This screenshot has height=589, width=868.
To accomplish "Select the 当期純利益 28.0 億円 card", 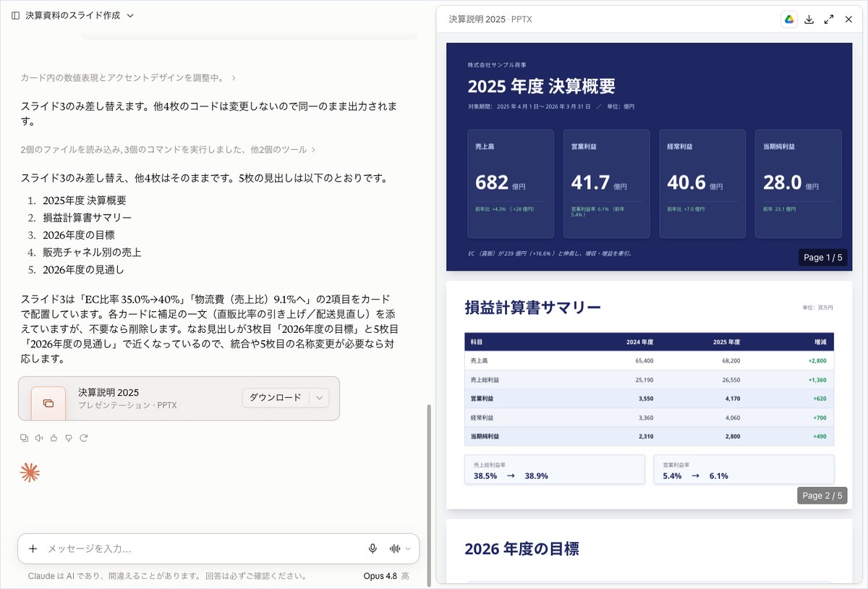I will tap(798, 184).
